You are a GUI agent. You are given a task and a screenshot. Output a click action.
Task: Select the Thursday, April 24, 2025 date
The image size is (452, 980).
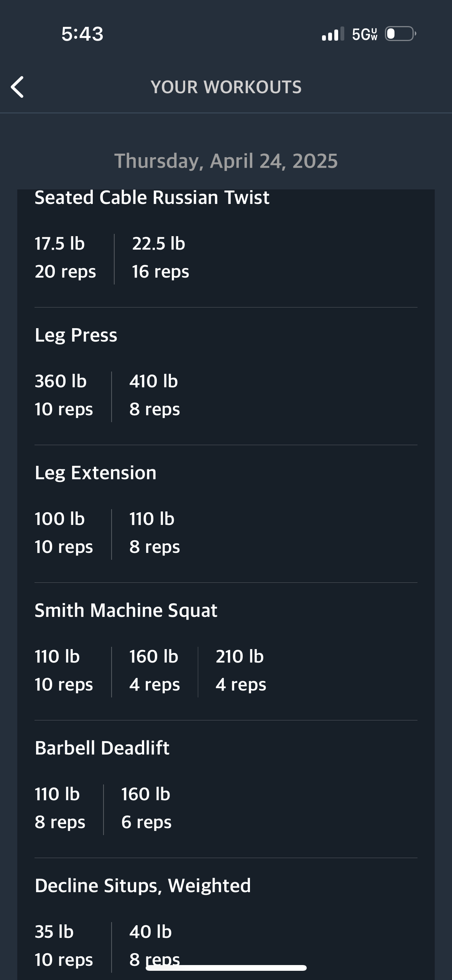tap(226, 161)
